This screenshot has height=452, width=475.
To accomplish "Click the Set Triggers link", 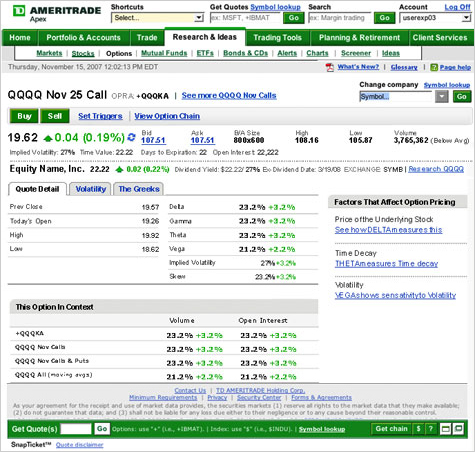I will [100, 116].
